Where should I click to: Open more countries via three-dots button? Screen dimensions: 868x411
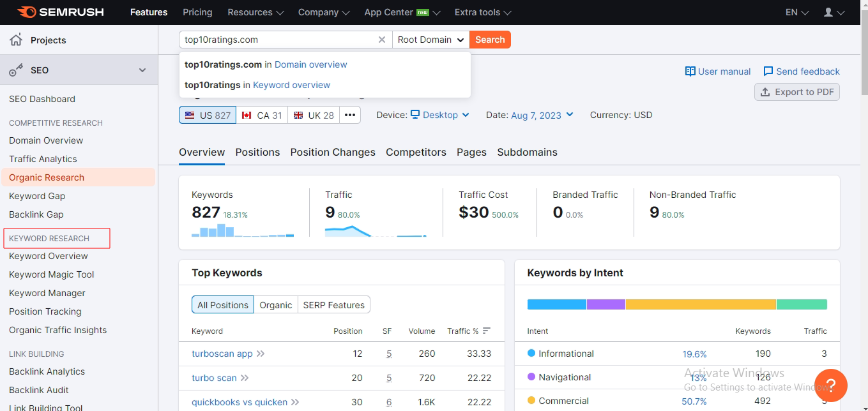[350, 115]
